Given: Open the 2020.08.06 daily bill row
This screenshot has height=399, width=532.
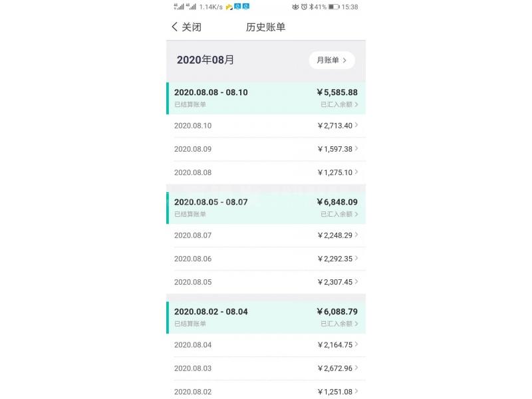Looking at the screenshot, I should click(266, 259).
